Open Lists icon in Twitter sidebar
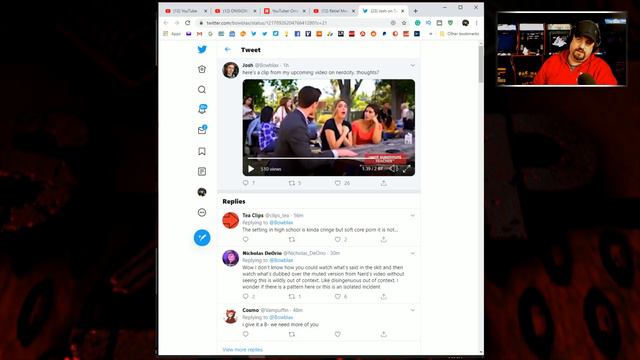Screen dimensions: 640x360 202,171
